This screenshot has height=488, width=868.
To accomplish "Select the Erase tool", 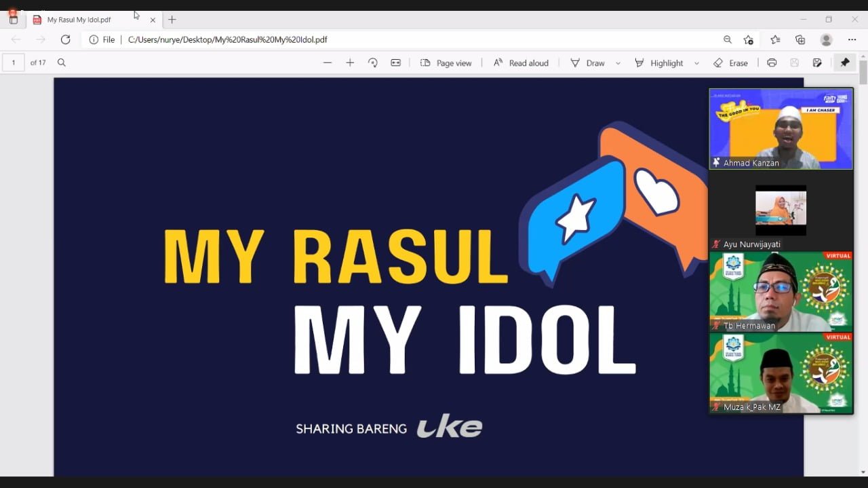I will (730, 62).
